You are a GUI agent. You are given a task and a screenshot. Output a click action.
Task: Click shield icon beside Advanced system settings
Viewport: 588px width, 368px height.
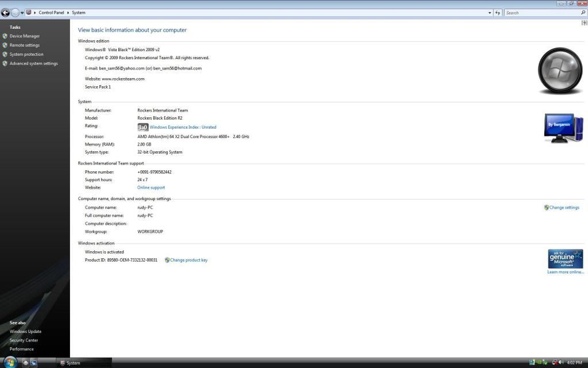(x=5, y=63)
